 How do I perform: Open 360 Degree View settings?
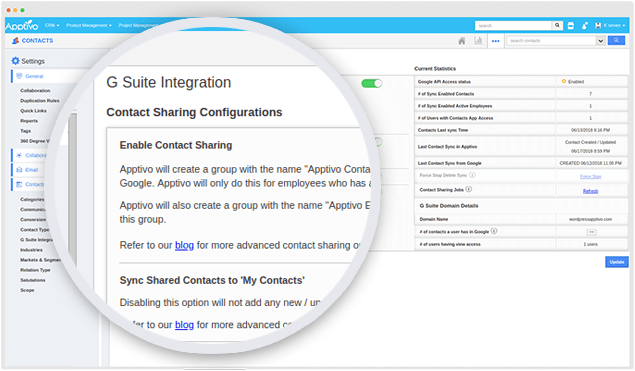click(x=35, y=141)
